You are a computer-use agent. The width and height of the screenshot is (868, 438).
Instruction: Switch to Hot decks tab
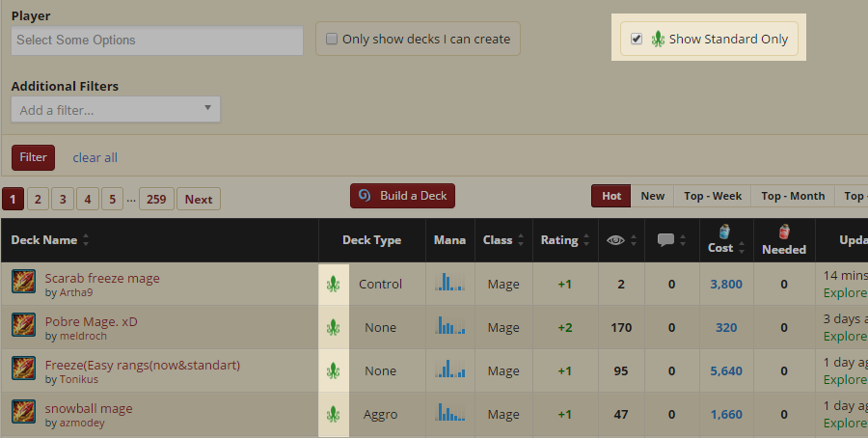611,196
